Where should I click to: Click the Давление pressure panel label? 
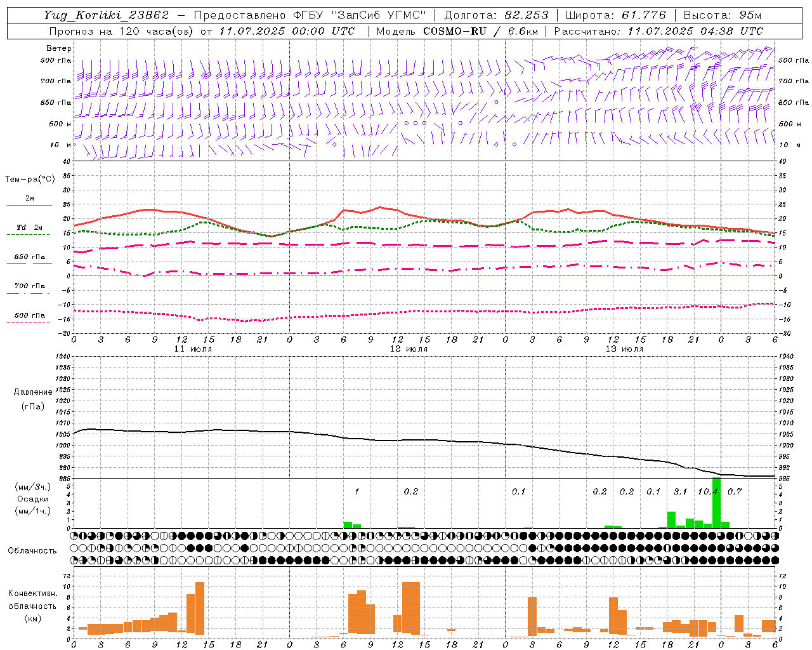click(x=33, y=392)
